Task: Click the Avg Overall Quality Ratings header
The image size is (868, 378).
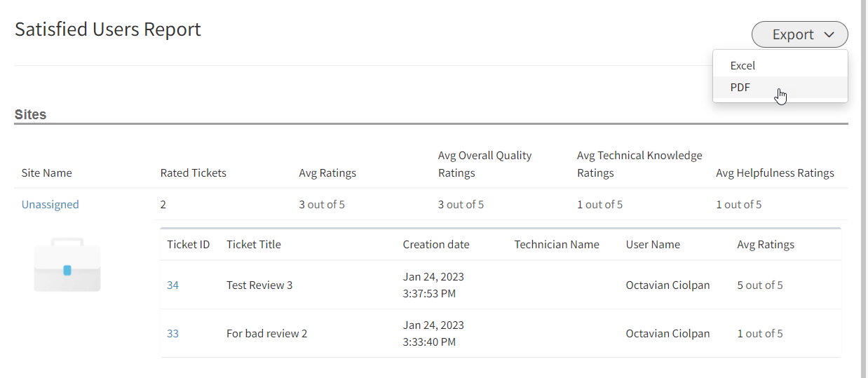Action: (485, 164)
